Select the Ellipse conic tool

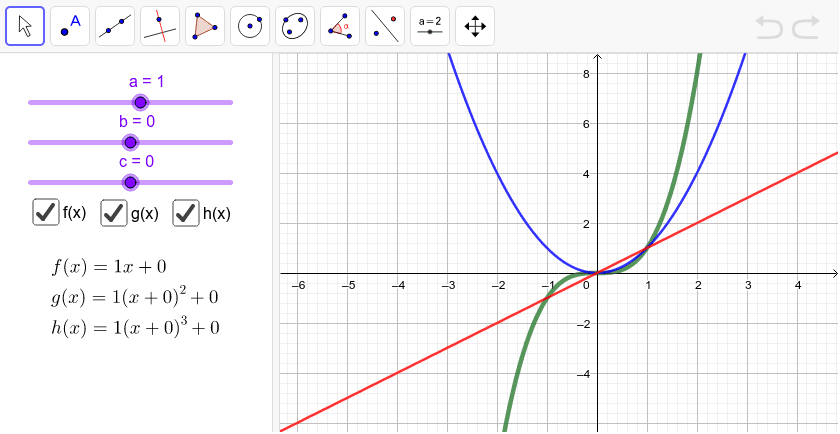[295, 26]
